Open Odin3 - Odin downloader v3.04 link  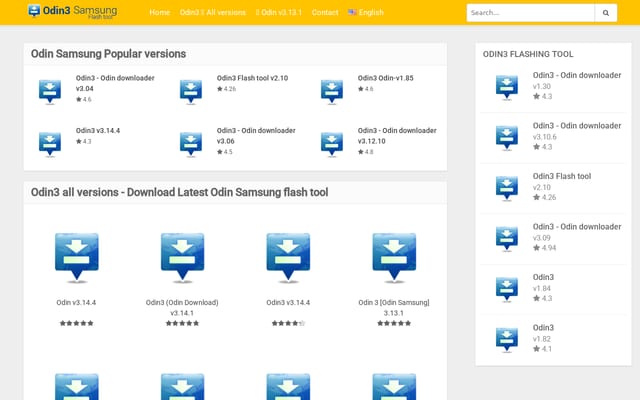[115, 83]
